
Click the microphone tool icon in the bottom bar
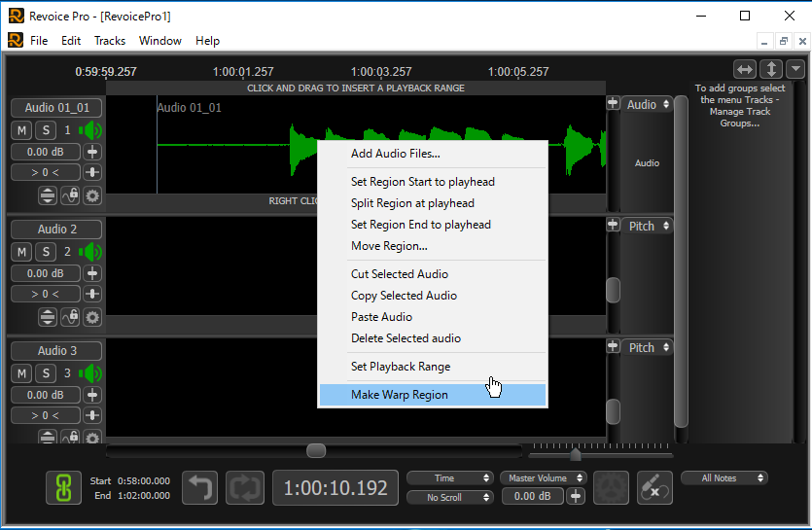click(x=654, y=487)
